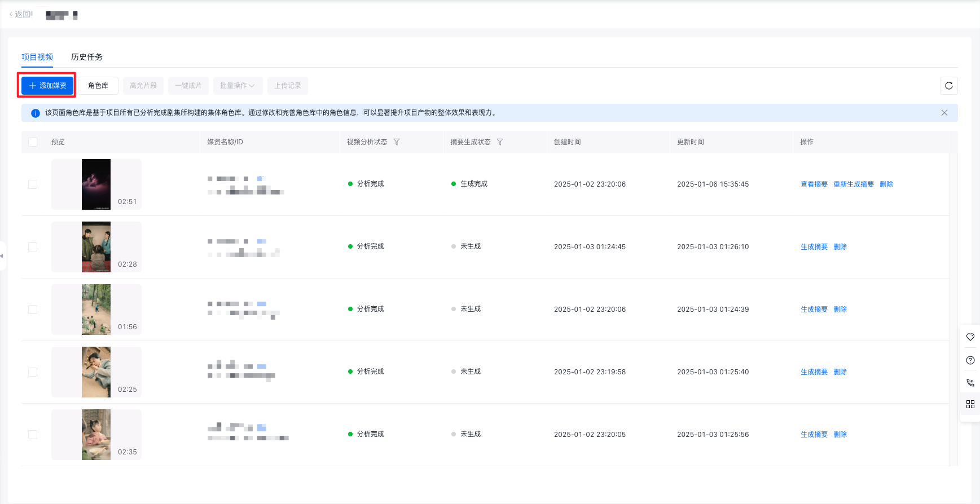Screen dimensions: 980x504
Task: Click creation time 2025-01-02 23:19:58
Action: click(x=590, y=372)
